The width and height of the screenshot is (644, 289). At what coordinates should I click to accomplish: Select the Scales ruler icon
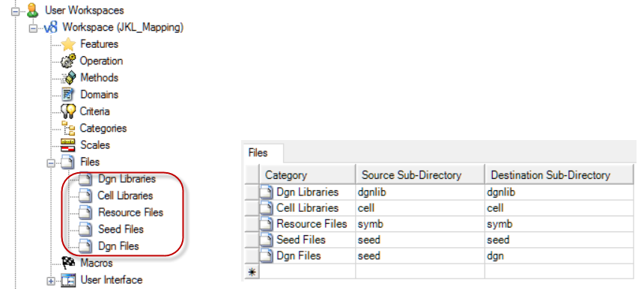(67, 145)
